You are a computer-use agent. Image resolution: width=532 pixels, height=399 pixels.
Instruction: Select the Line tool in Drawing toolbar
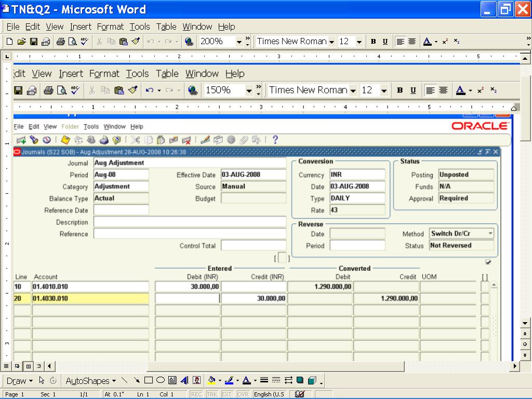click(124, 381)
